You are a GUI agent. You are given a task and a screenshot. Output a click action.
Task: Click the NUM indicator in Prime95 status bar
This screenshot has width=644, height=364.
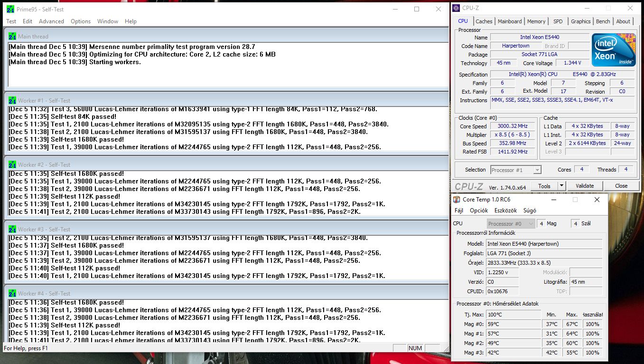[415, 348]
